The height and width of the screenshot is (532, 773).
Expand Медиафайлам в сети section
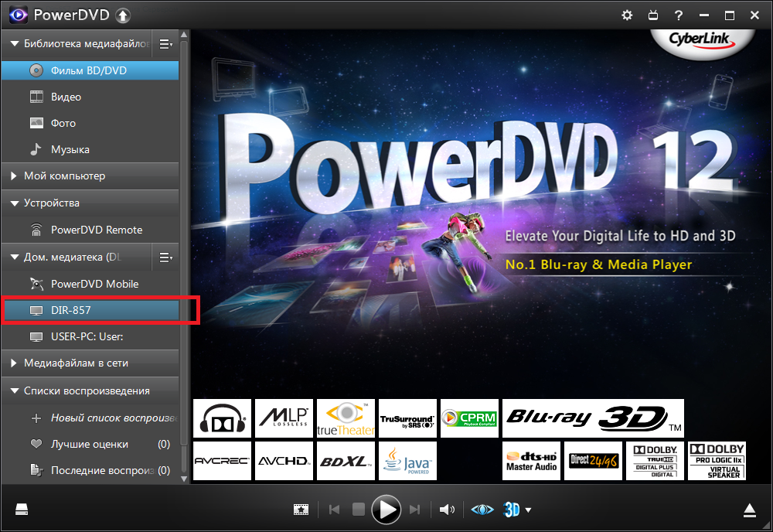[14, 363]
